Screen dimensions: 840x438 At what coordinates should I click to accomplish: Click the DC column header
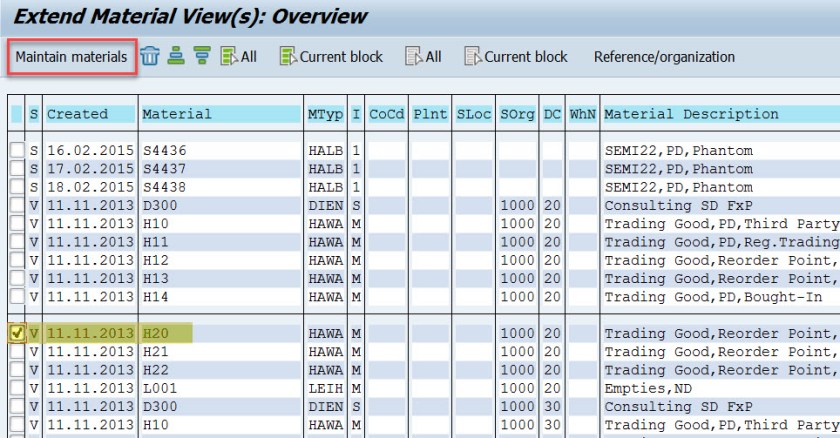coord(552,114)
